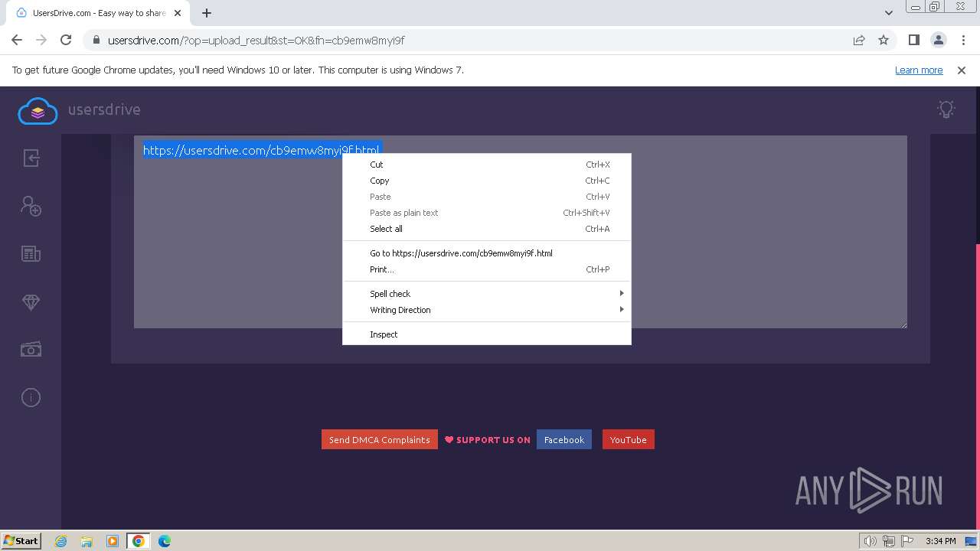This screenshot has height=551, width=980.
Task: Click Send DMCA Complaints button
Action: 380,440
